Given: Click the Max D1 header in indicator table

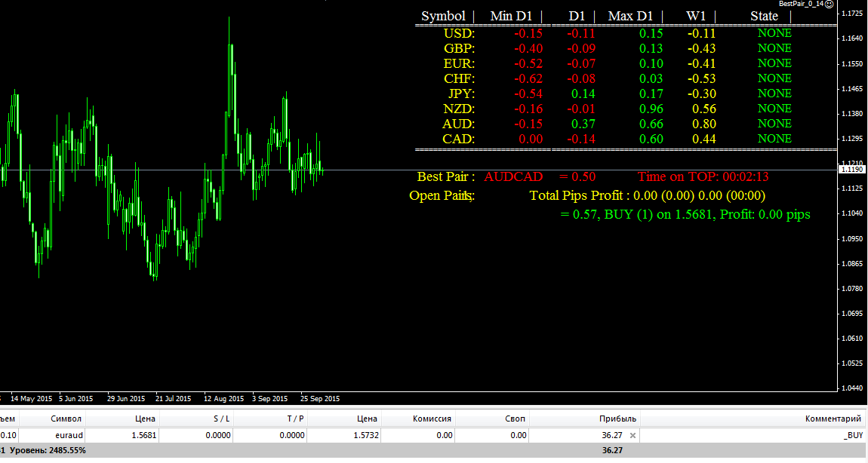Looking at the screenshot, I should [630, 16].
